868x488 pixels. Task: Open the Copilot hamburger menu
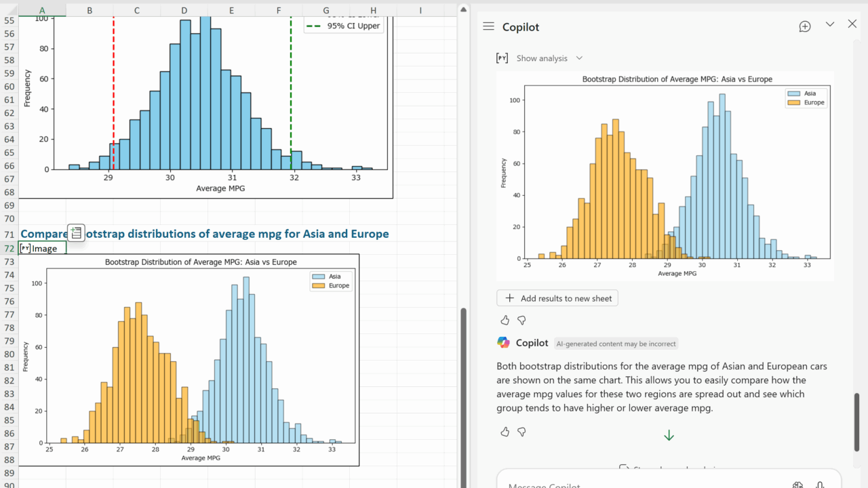488,26
